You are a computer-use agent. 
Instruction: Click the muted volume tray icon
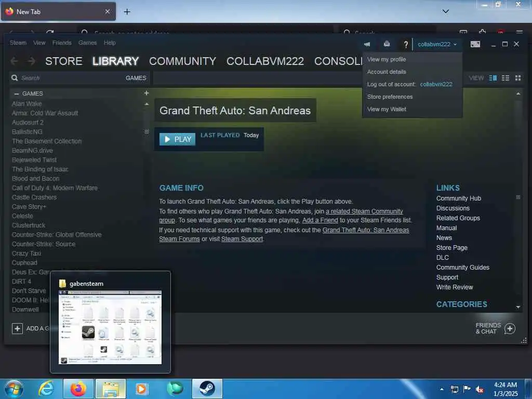(x=480, y=389)
